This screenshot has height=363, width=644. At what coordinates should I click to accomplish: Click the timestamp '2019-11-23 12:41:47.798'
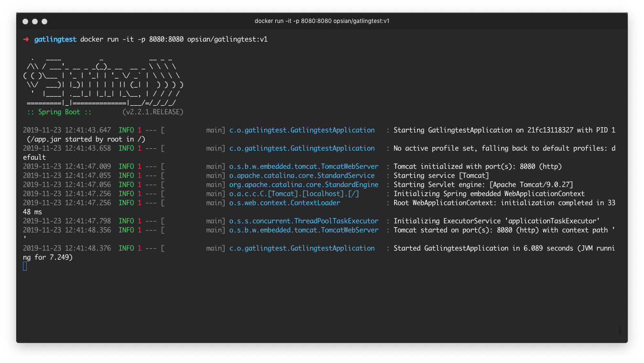coord(67,221)
